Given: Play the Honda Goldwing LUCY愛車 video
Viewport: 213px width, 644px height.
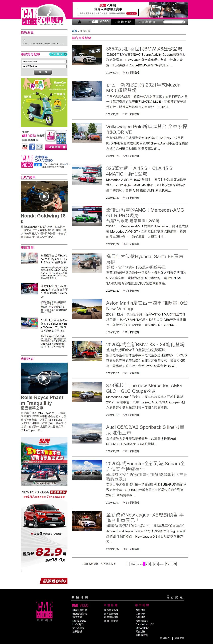Looking at the screenshot, I should 44,196.
